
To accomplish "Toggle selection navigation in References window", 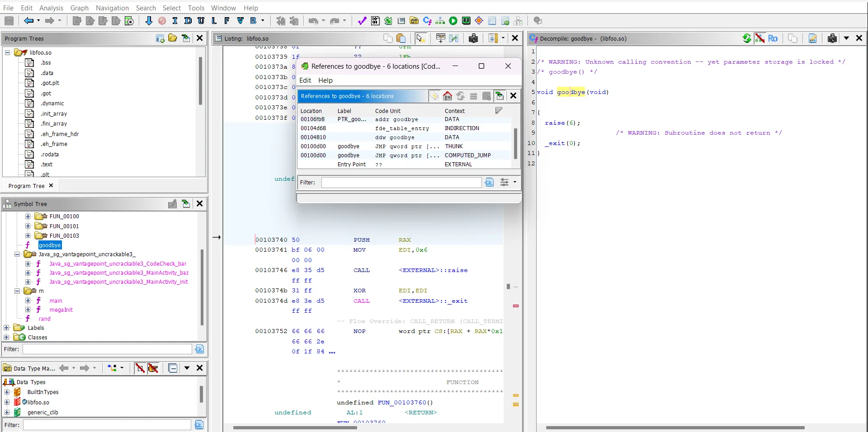I will [x=499, y=96].
